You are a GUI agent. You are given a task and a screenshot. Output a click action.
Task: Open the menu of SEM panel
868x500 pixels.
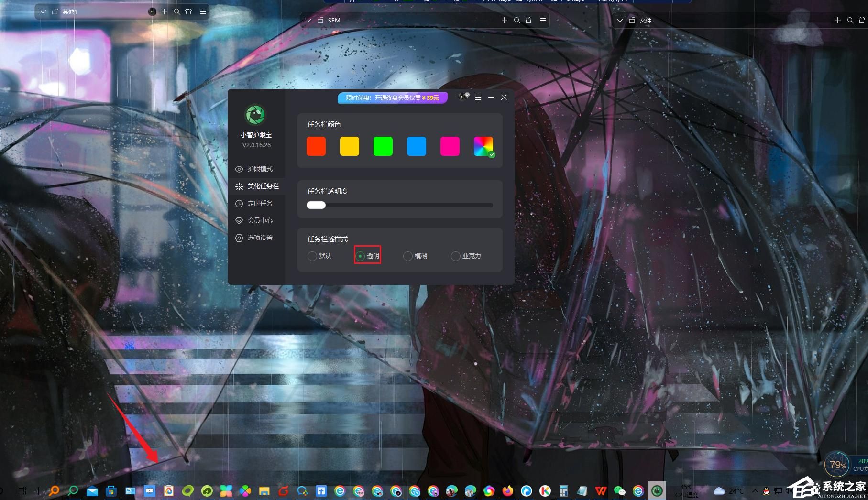coord(543,20)
